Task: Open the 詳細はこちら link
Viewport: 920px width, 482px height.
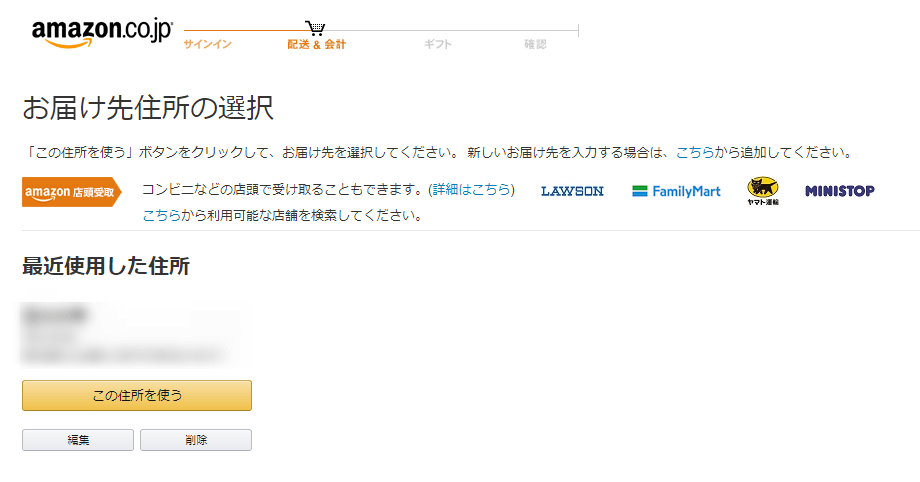Action: coord(471,190)
